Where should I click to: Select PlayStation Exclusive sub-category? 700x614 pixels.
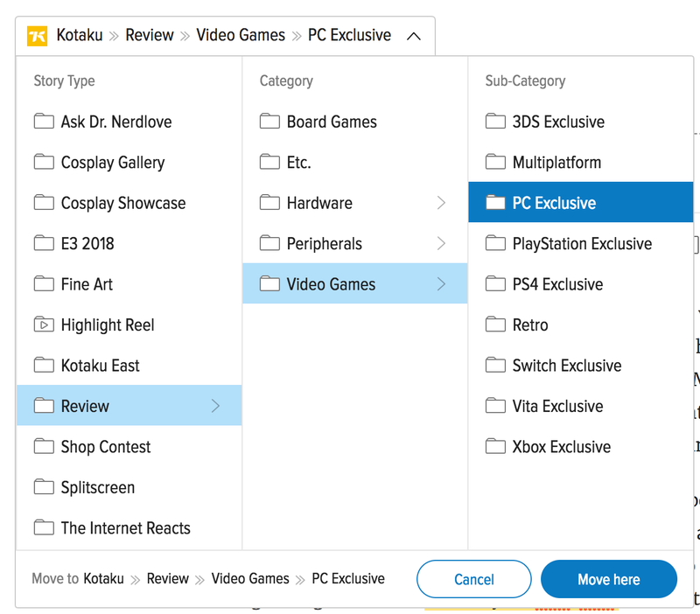581,243
